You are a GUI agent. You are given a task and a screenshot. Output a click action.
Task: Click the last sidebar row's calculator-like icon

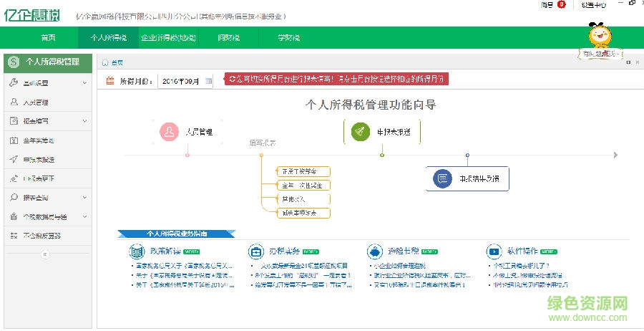pos(14,236)
